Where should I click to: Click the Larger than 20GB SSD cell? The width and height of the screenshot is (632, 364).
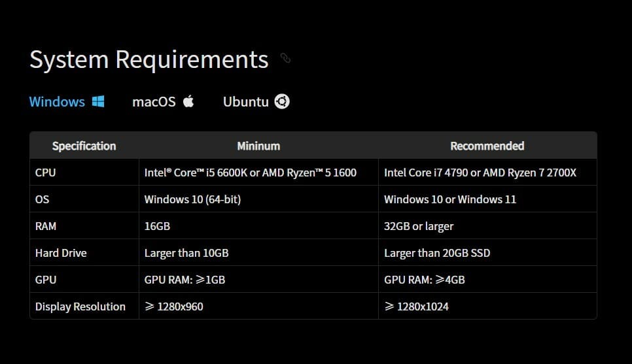coord(487,253)
